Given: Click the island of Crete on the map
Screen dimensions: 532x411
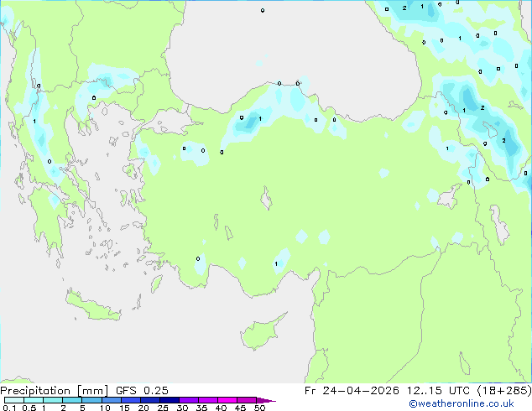Looking at the screenshot, I should [92, 306].
